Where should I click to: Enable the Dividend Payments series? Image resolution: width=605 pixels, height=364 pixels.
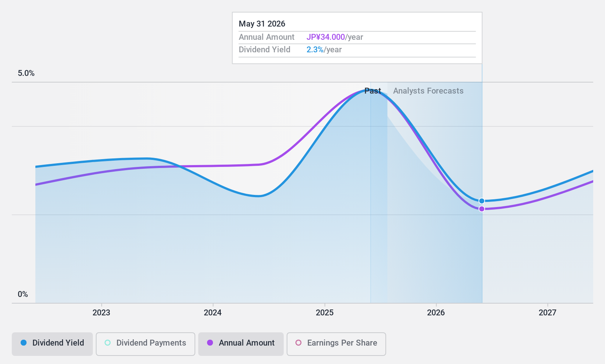click(x=146, y=344)
